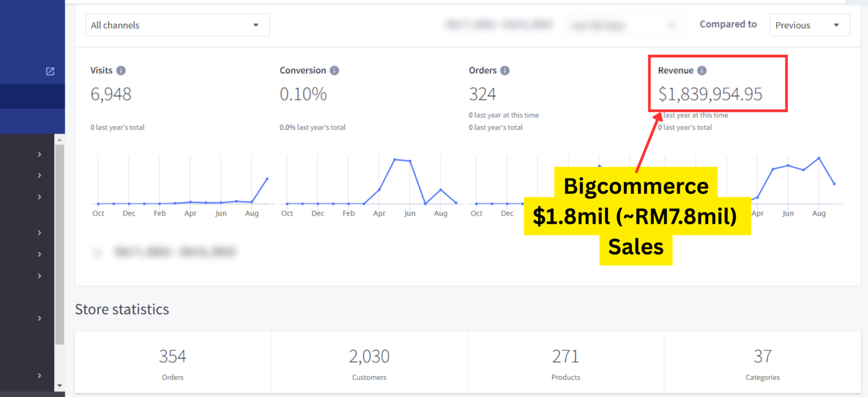The height and width of the screenshot is (397, 868).
Task: Click the Visits line chart
Action: coord(182,186)
